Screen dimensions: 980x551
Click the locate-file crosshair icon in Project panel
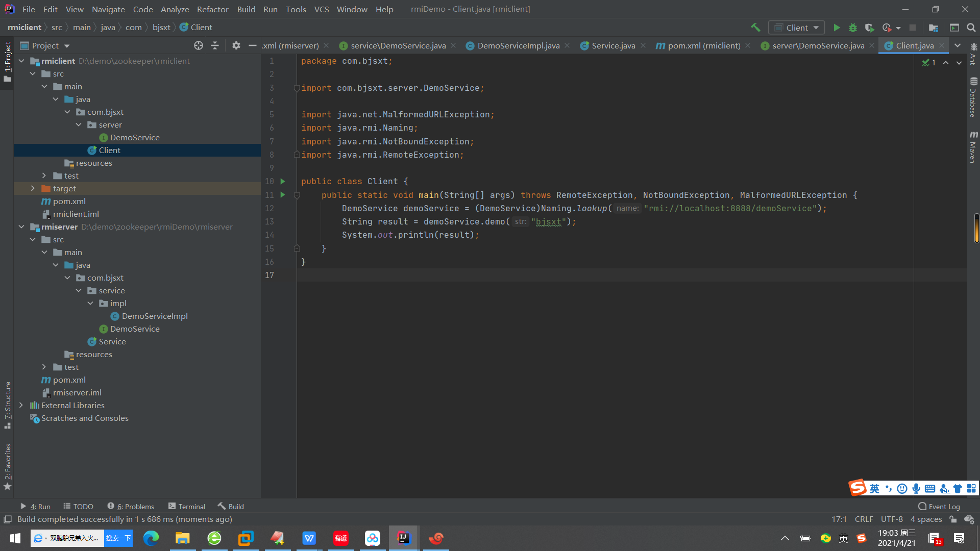199,45
